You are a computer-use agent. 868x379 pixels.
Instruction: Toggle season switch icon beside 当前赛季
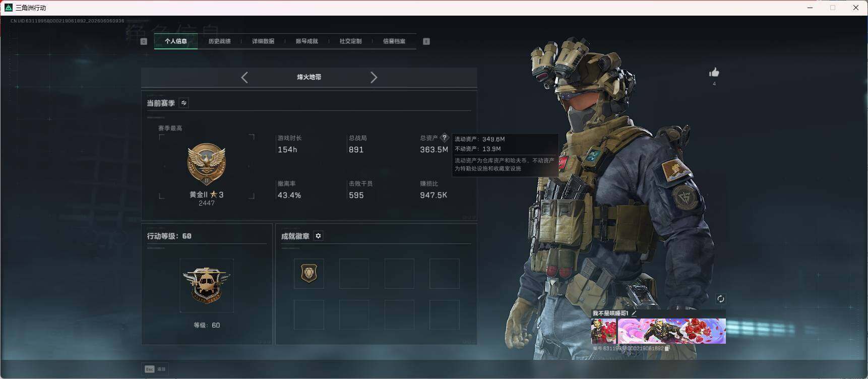(184, 103)
